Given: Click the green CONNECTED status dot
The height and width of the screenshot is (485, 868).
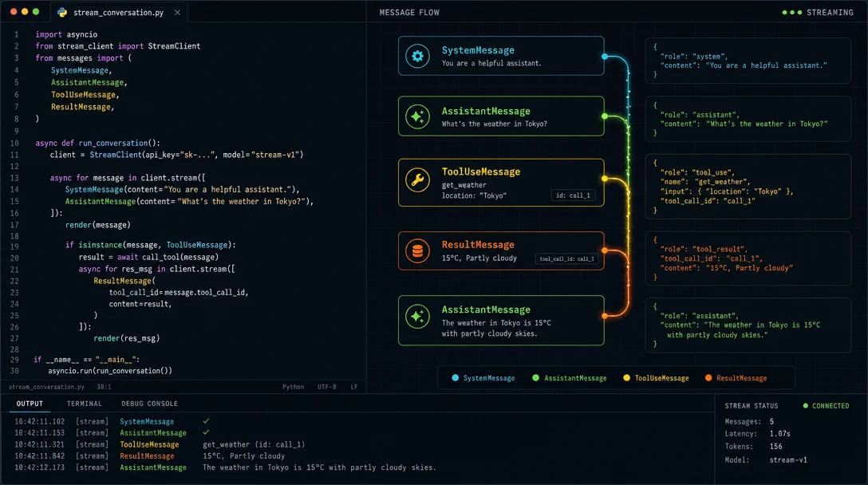Looking at the screenshot, I should click(x=806, y=406).
